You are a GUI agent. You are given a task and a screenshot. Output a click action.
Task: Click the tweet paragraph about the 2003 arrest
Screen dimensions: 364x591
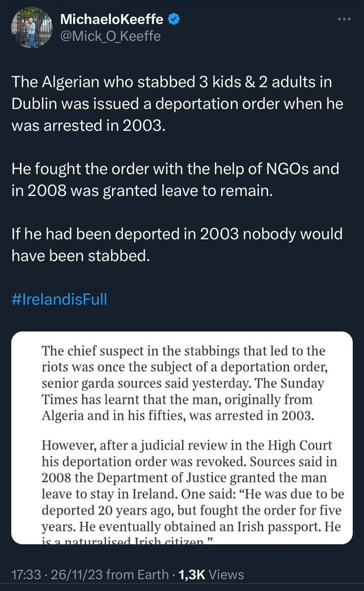[171, 104]
